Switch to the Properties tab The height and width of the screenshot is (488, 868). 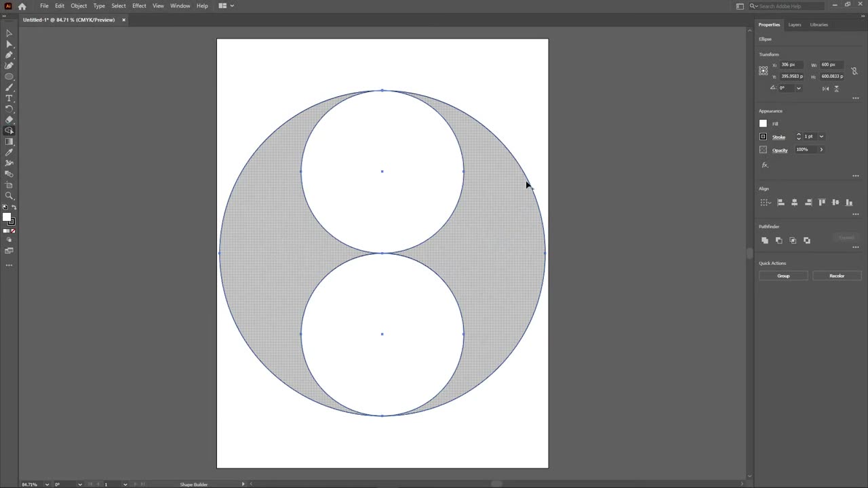click(769, 24)
